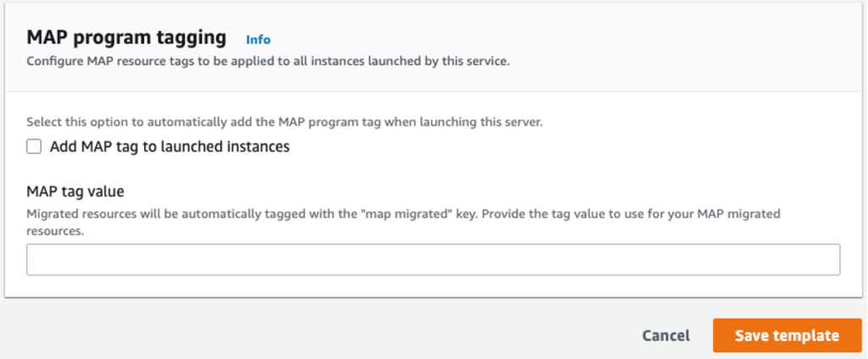Click the 'Add MAP tag to launched instances' label
Image resolution: width=868 pixels, height=359 pixels.
click(x=170, y=146)
